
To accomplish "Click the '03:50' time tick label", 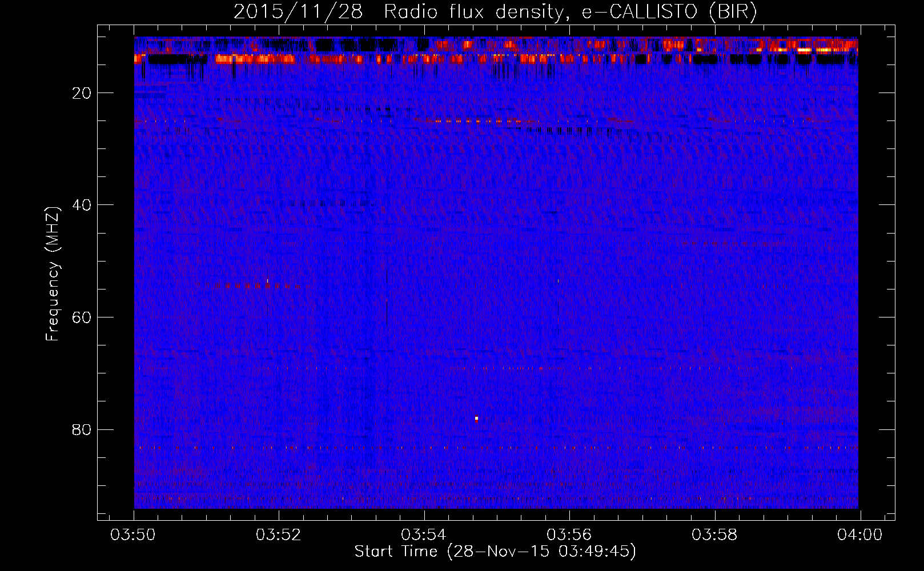I will (x=133, y=535).
